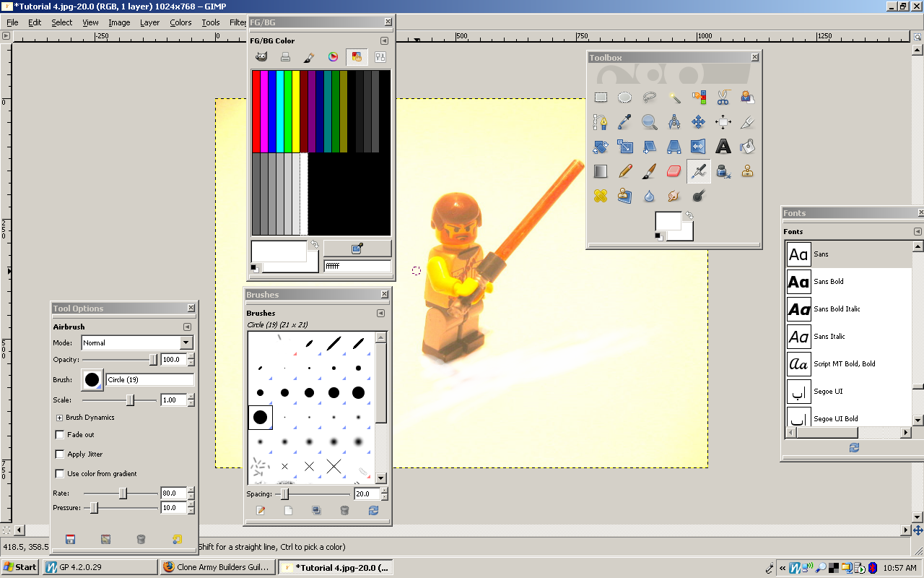Screen dimensions: 924x578
Task: Pick the Fuzzy Select magic wand tool
Action: click(674, 97)
